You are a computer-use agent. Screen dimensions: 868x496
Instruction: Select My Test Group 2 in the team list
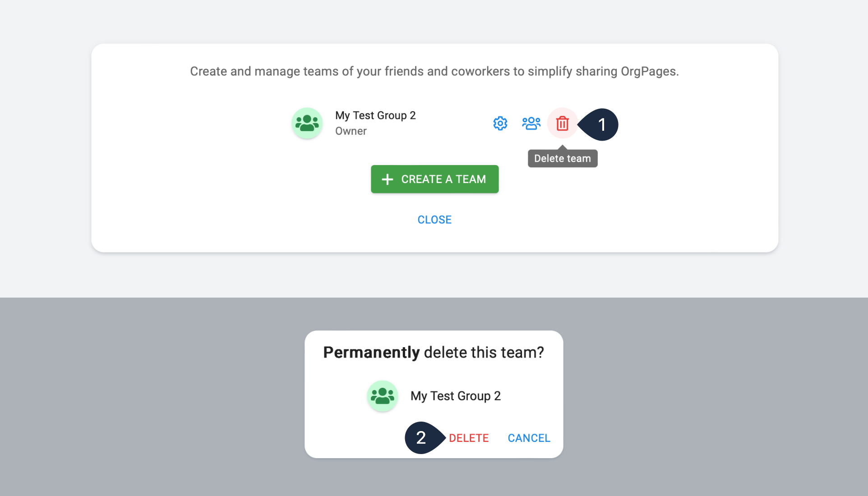point(375,115)
